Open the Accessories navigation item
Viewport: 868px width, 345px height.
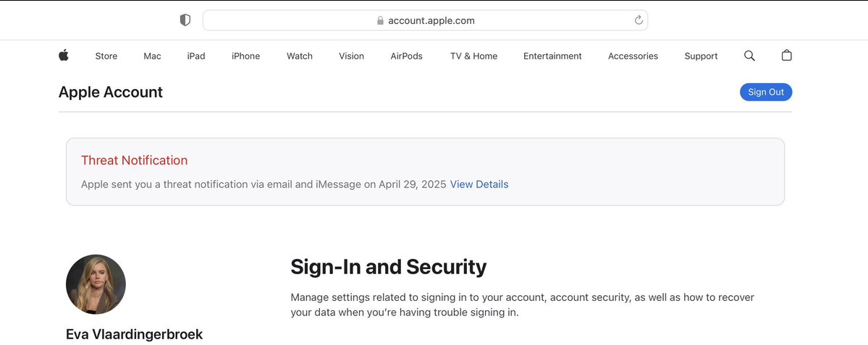pos(633,56)
